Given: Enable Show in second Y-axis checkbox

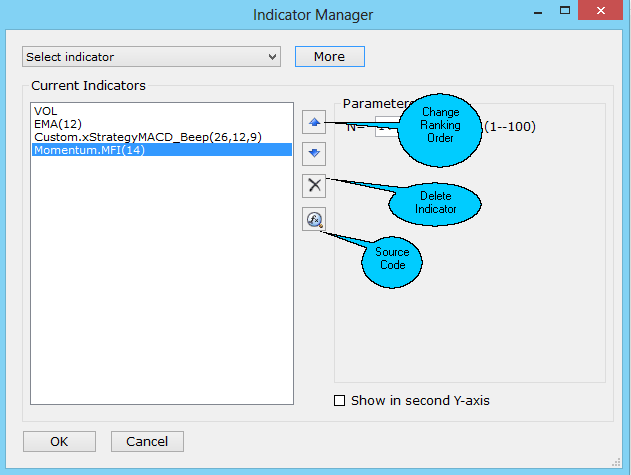Looking at the screenshot, I should pyautogui.click(x=339, y=401).
